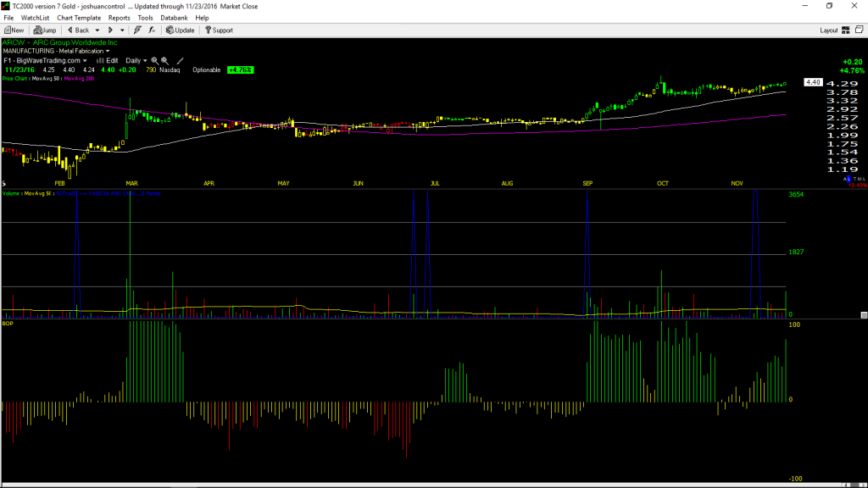The image size is (868, 488).
Task: Open the File menu
Action: (x=8, y=18)
